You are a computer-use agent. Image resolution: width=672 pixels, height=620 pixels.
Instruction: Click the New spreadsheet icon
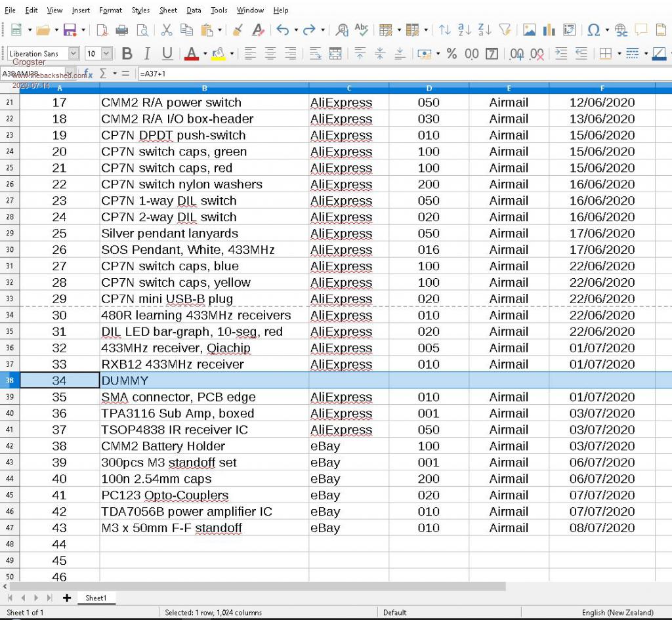(x=16, y=30)
